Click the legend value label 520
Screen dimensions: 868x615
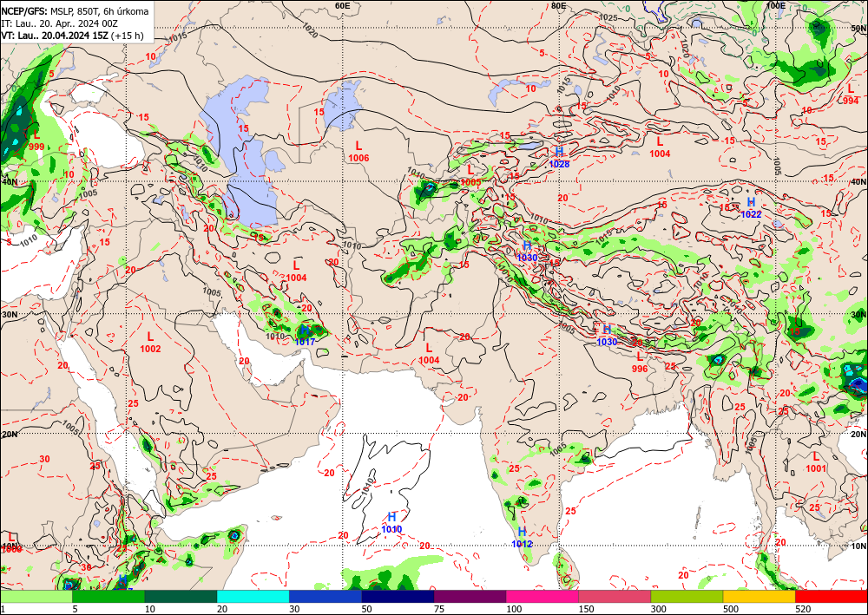(x=802, y=609)
